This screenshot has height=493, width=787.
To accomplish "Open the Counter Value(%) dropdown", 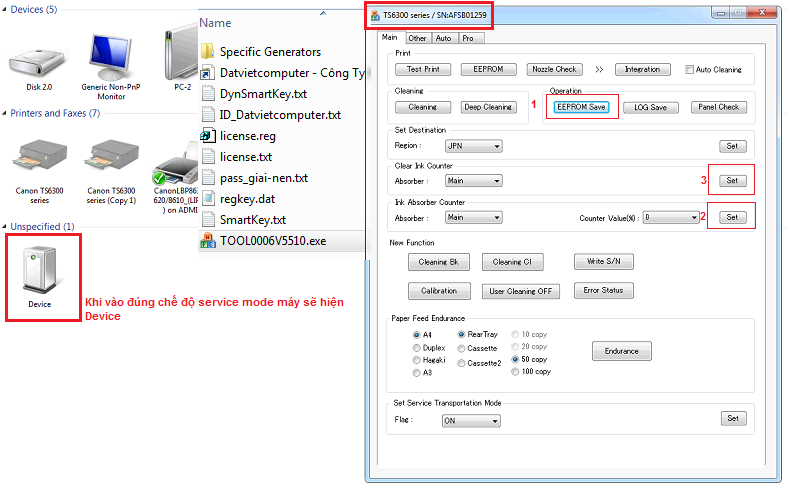I will 671,217.
